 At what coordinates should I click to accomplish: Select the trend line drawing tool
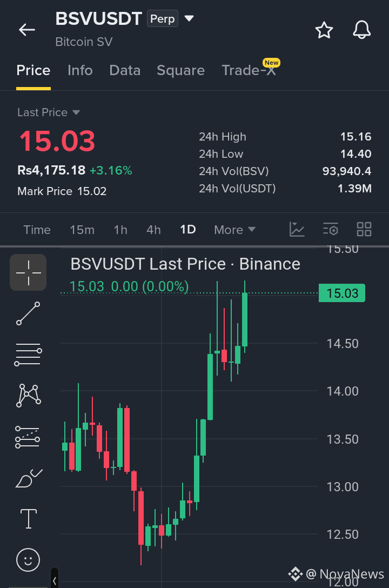pos(28,313)
